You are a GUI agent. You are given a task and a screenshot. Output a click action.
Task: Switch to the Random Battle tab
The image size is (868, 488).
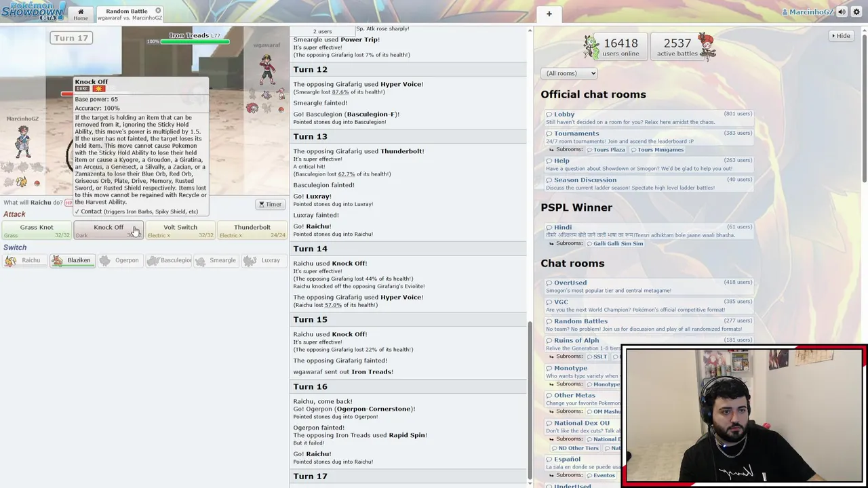(x=127, y=14)
